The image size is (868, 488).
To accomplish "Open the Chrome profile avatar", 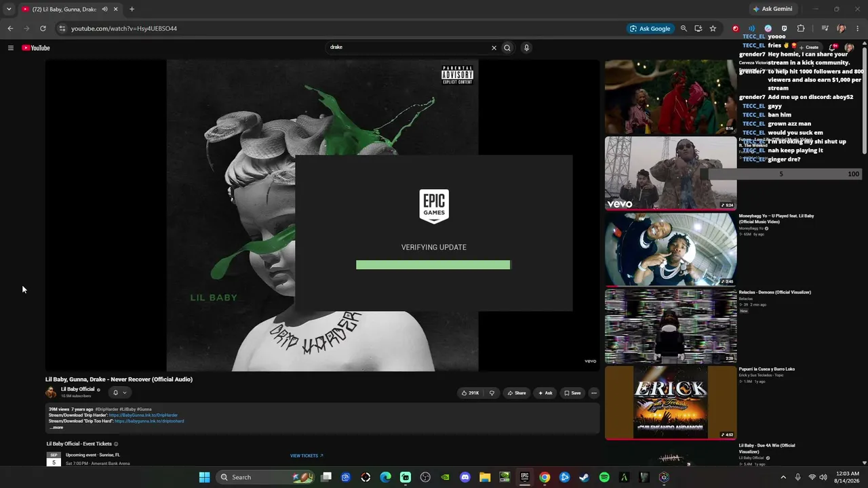I will pyautogui.click(x=841, y=28).
